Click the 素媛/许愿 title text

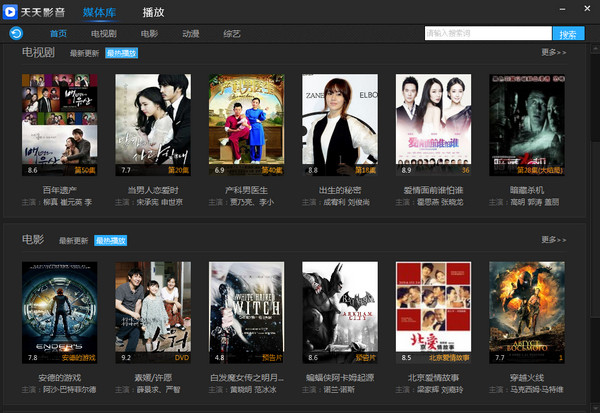coord(153,378)
